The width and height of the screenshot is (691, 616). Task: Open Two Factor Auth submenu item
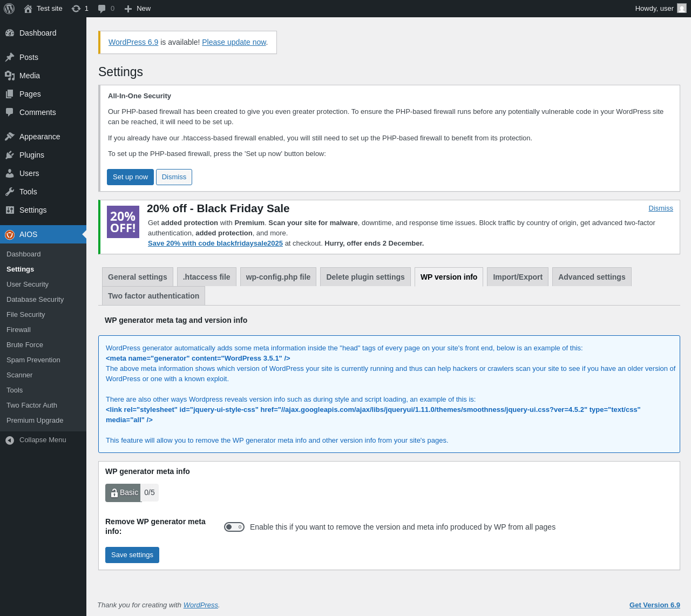43,405
